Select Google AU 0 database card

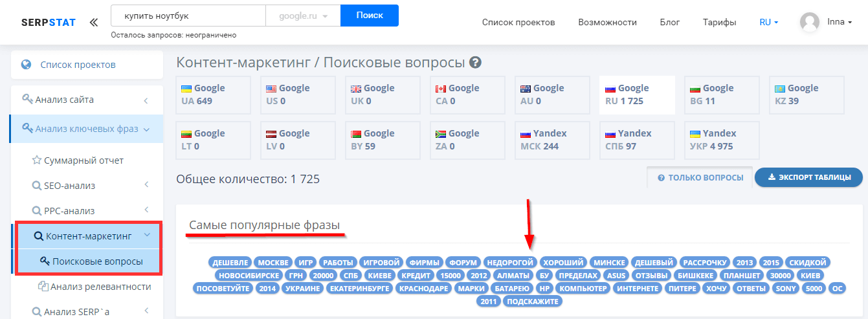point(552,95)
